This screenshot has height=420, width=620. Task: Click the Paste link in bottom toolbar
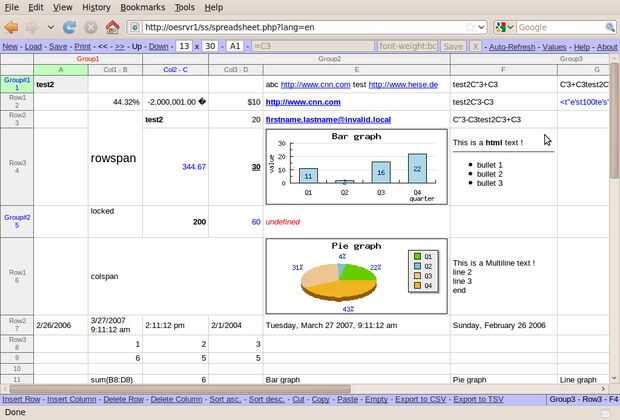(348, 399)
